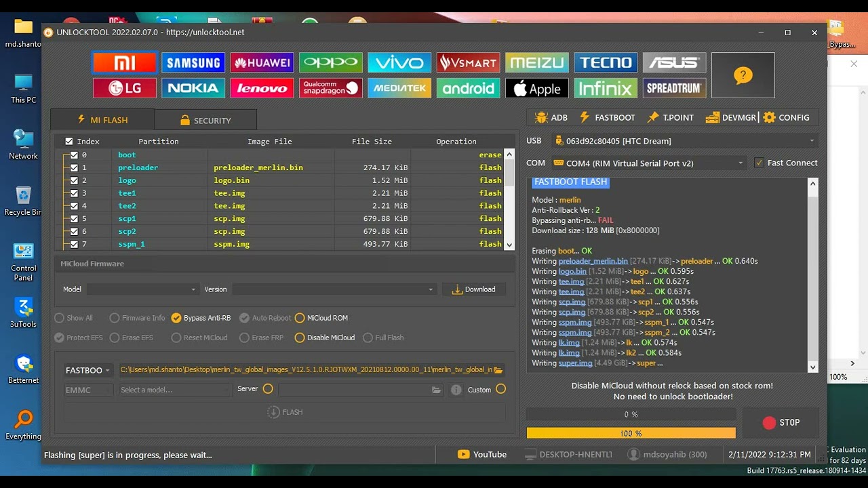Screen dimensions: 868x488
Task: Switch to the SECURITY tab
Action: [x=205, y=120]
